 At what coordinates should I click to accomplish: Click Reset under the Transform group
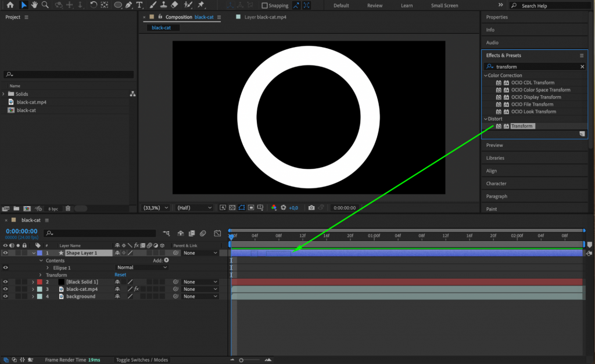(x=120, y=275)
